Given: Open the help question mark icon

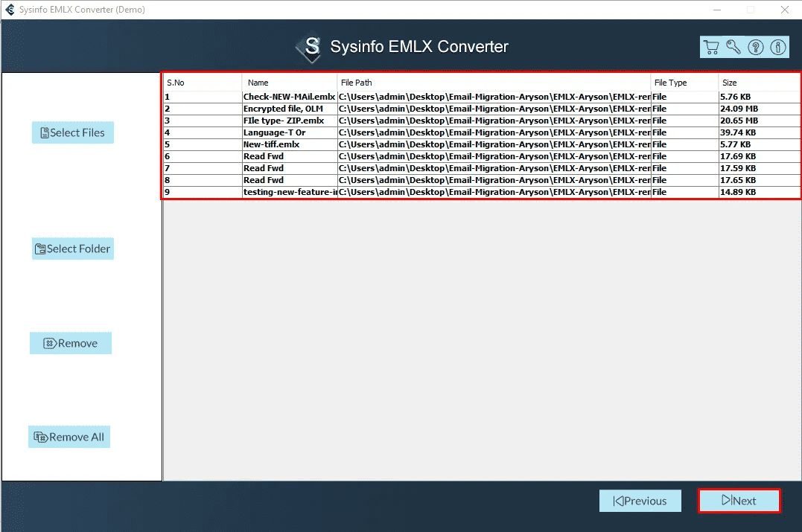Looking at the screenshot, I should (x=755, y=47).
